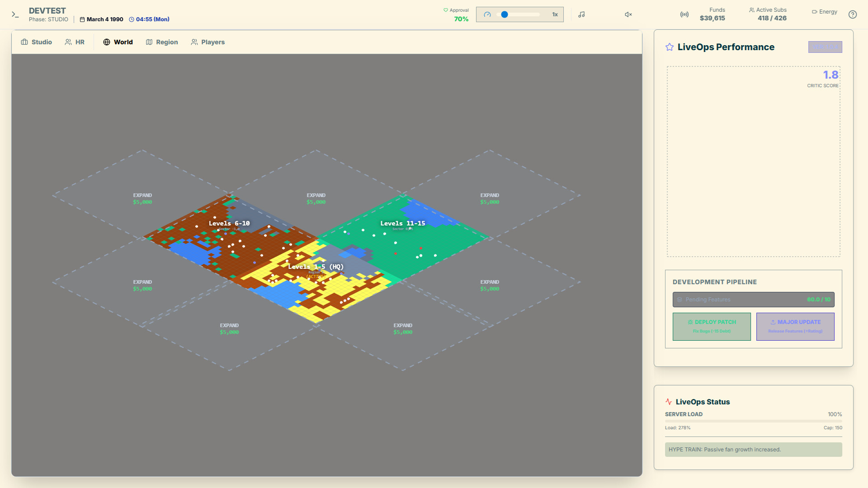
Task: Open the console with the terminal icon
Action: coord(15,14)
